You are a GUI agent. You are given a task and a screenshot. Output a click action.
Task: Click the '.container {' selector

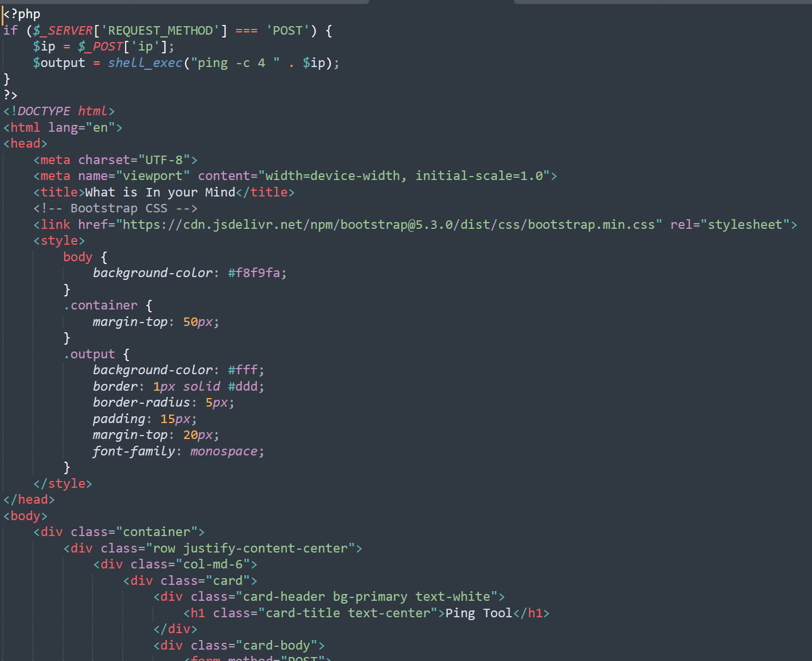pos(108,306)
